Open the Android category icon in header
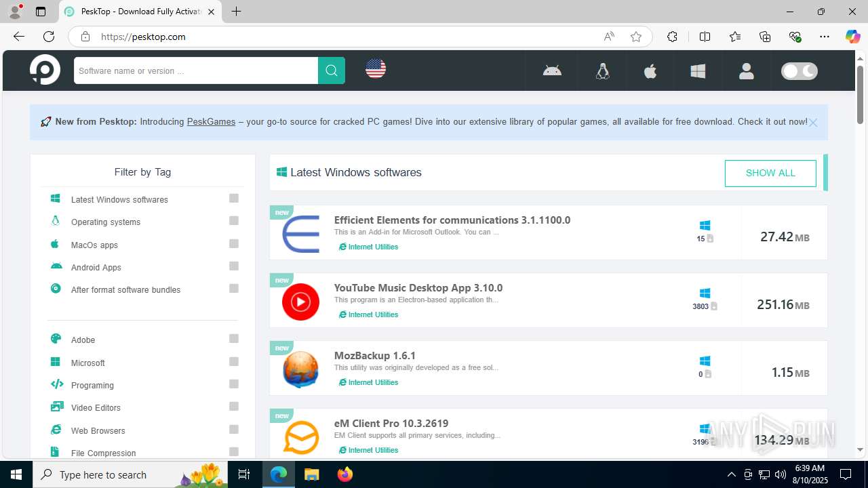This screenshot has height=488, width=868. 552,70
